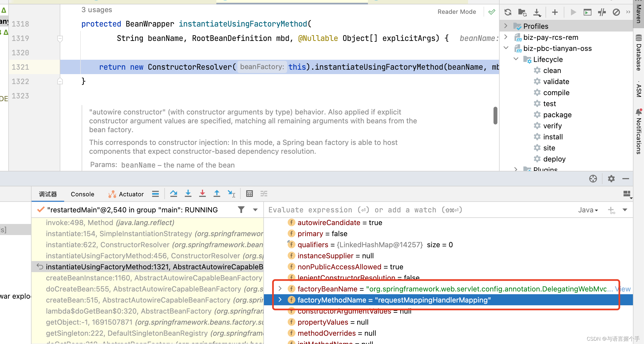Click the Evaluate expression input field
Screen dimensions: 644x344
[x=420, y=210]
